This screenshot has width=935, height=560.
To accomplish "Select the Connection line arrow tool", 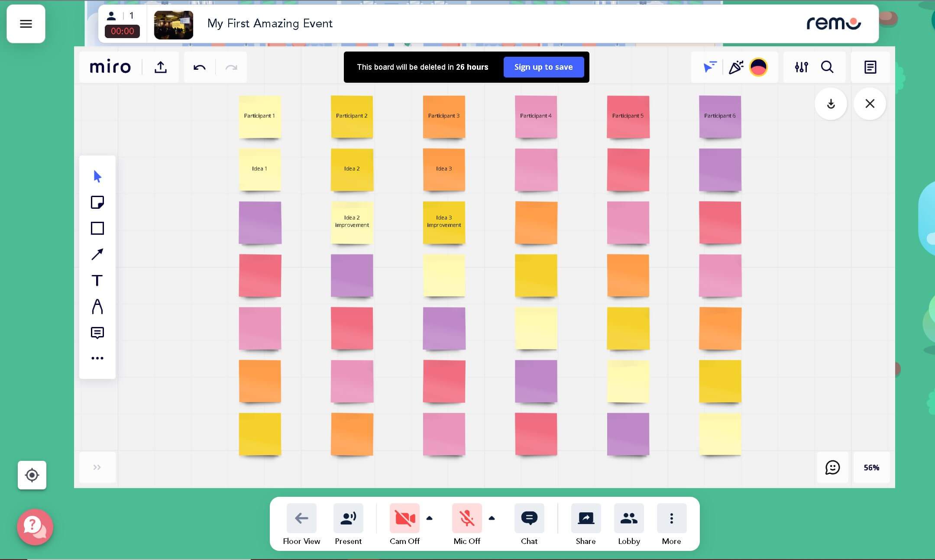I will [x=97, y=254].
